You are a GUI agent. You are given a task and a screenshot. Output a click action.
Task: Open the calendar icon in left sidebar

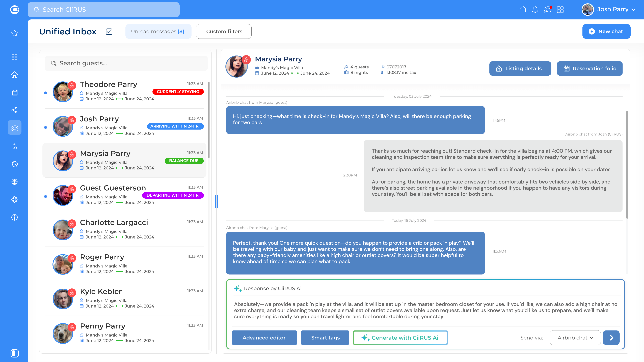pos(15,93)
